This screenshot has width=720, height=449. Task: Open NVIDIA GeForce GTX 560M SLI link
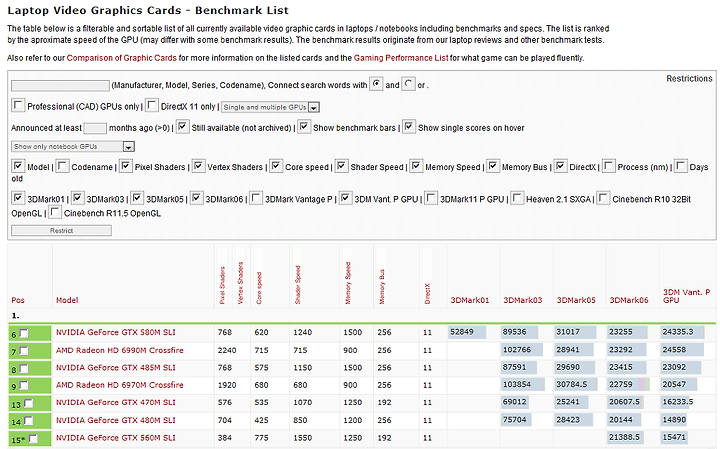pos(116,438)
